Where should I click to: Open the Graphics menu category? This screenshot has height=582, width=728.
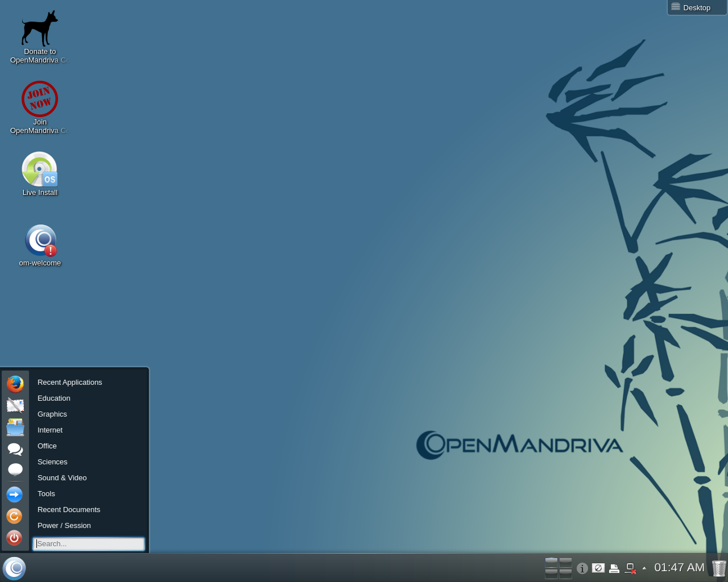[x=52, y=414]
